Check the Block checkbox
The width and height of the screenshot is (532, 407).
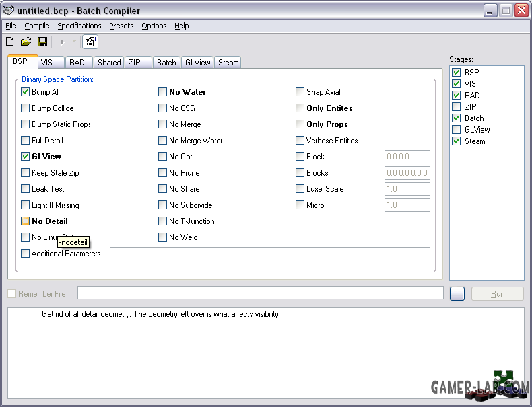(x=300, y=157)
